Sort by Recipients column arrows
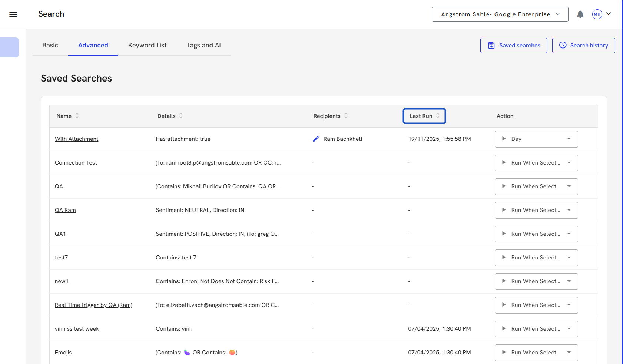The height and width of the screenshot is (364, 623). [346, 116]
